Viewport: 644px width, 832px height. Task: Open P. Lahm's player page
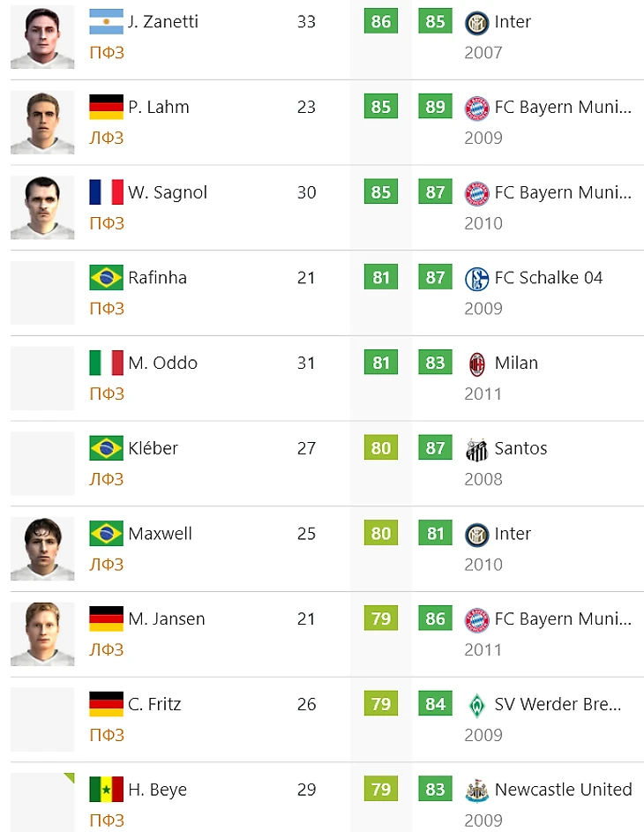[158, 108]
